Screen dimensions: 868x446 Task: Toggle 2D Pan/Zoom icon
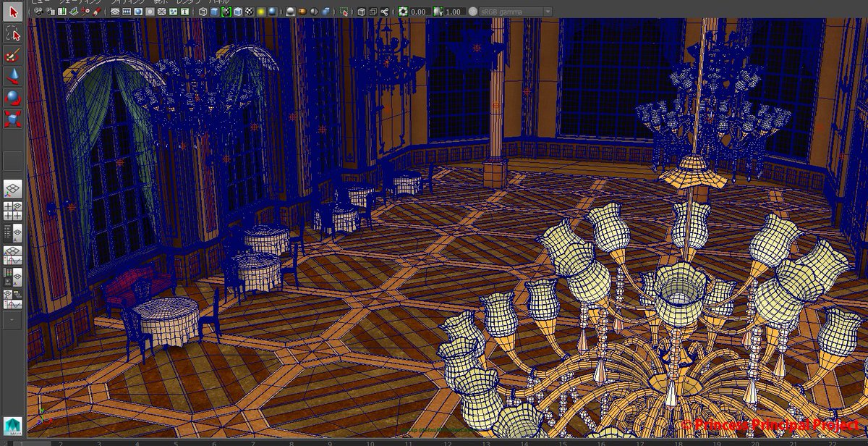click(x=85, y=12)
